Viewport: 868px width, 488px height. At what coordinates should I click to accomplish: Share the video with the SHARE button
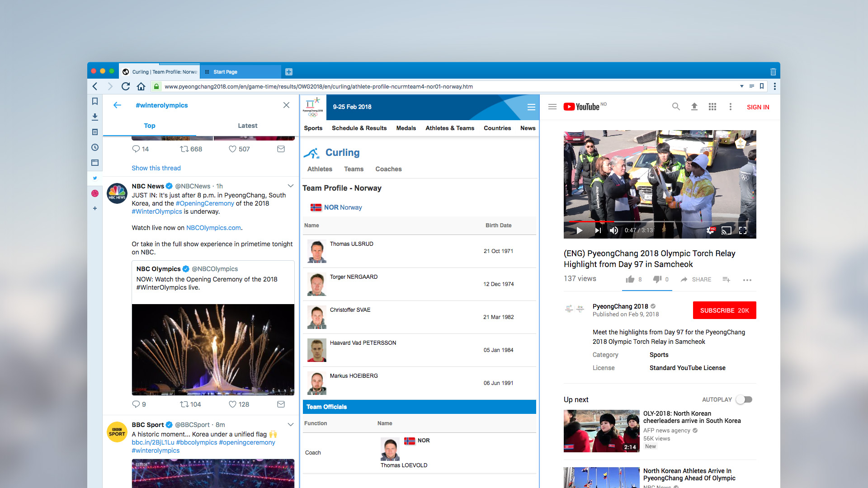click(x=696, y=280)
